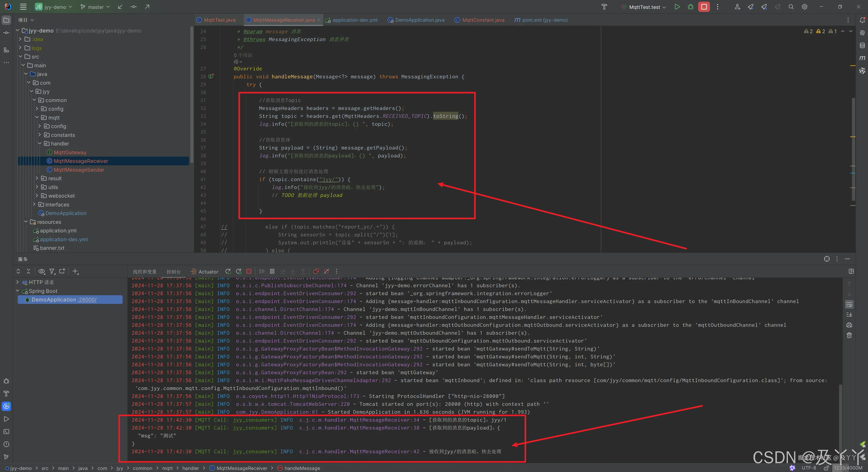Toggle soft-wrap in the console output
Screen dimensions: 868x472
click(849, 305)
